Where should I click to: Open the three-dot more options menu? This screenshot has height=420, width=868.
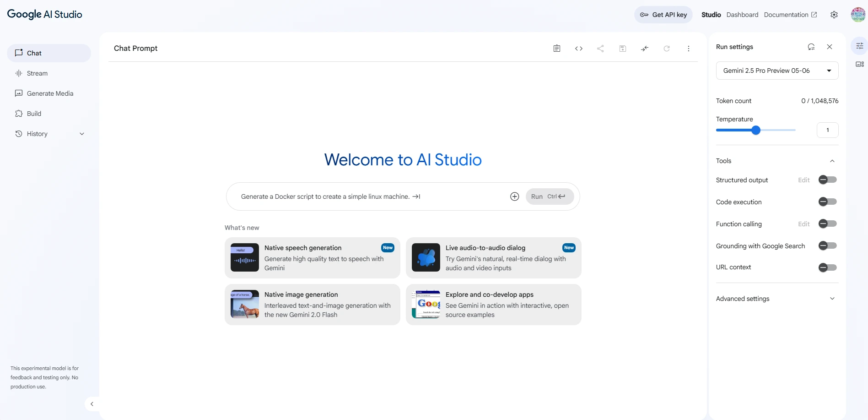(x=689, y=49)
